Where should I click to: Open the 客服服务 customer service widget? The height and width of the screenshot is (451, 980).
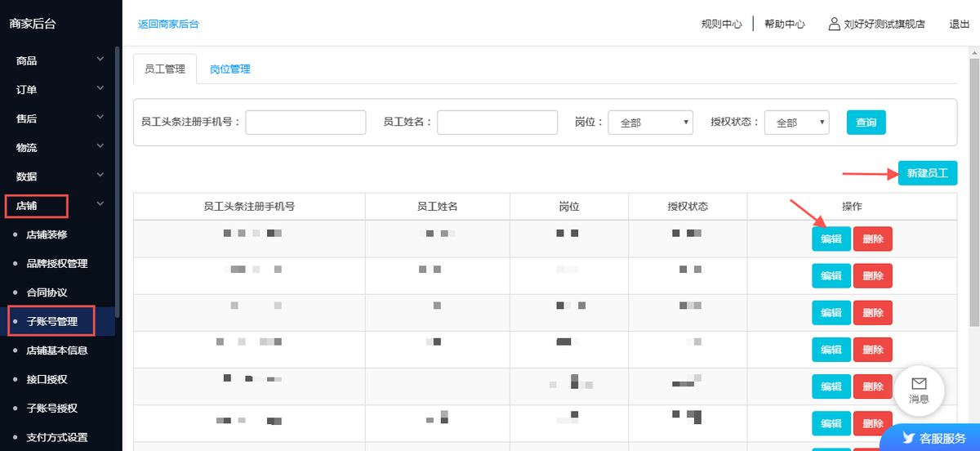(x=930, y=438)
